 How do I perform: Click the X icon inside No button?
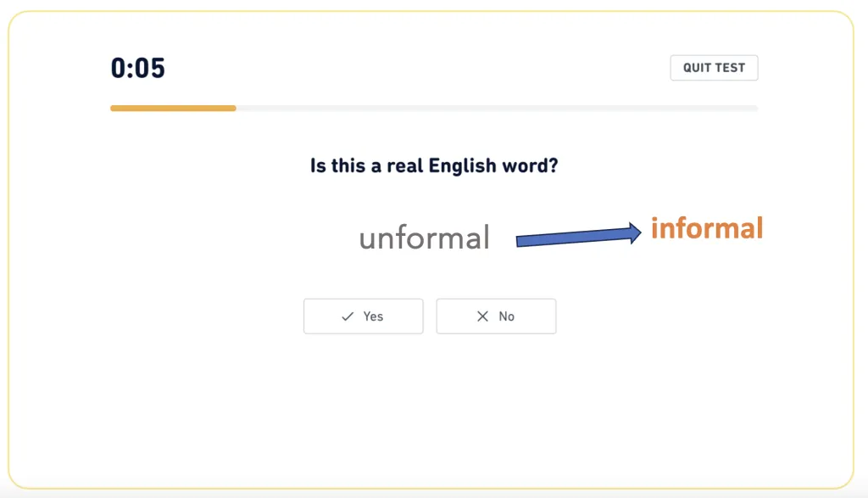pyautogui.click(x=482, y=316)
